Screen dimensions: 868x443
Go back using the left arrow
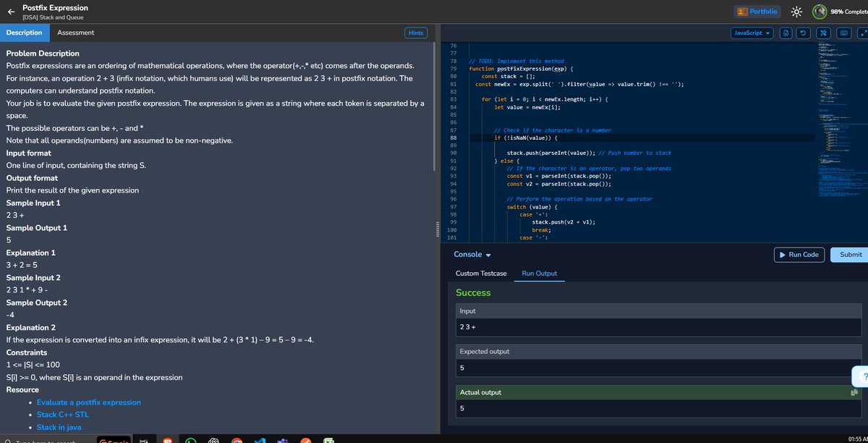point(12,11)
